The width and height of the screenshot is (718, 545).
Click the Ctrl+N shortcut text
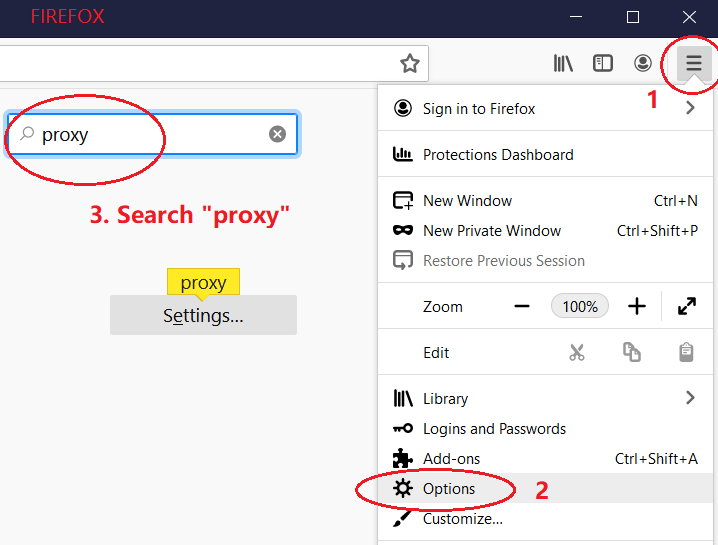[x=675, y=201]
